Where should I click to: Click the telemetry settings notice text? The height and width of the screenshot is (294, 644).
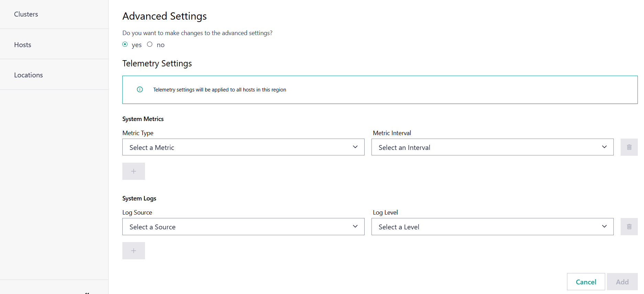[220, 90]
